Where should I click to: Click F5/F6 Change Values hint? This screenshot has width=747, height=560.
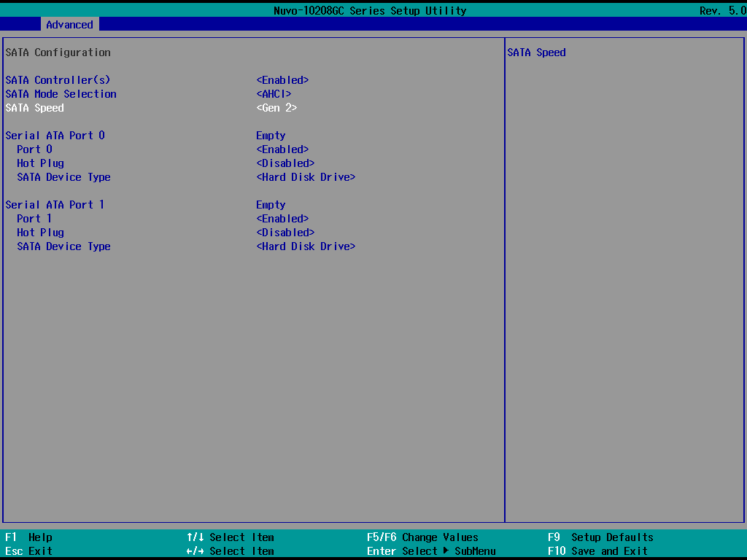pos(422,537)
